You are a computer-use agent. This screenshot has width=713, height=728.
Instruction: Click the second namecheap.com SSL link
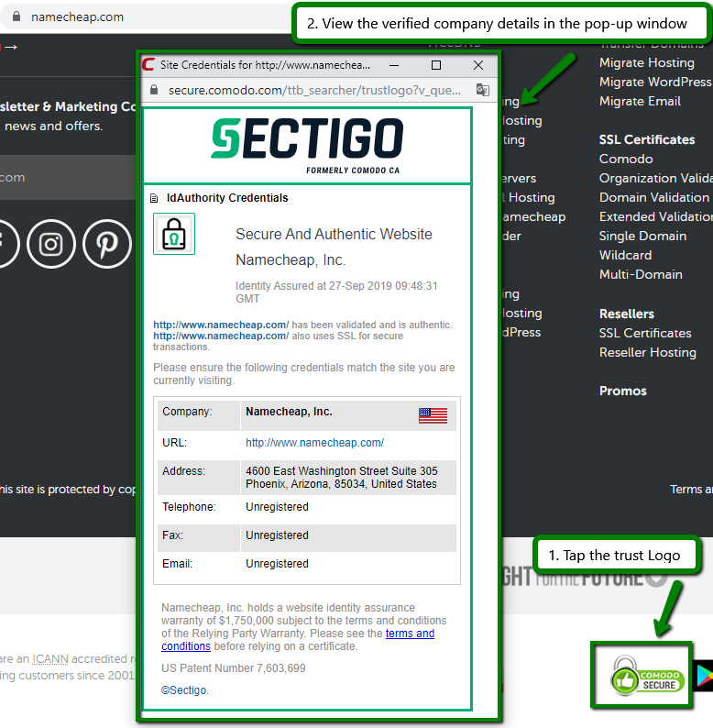coord(221,336)
